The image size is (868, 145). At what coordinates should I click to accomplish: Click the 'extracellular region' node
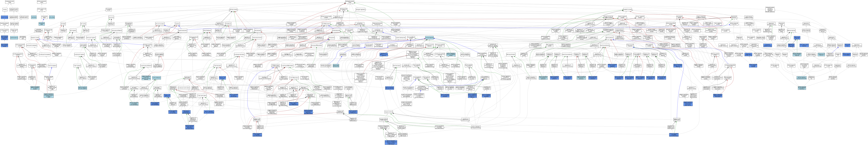[x=45, y=17]
